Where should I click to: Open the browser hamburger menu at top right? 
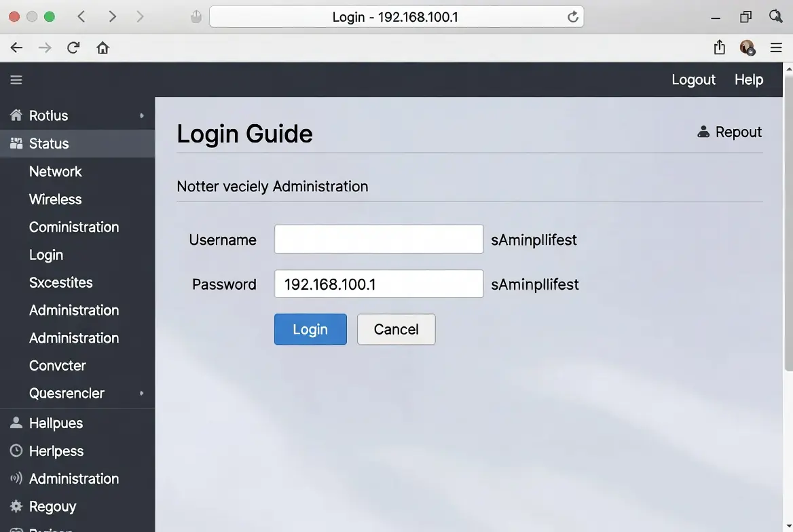pos(776,47)
